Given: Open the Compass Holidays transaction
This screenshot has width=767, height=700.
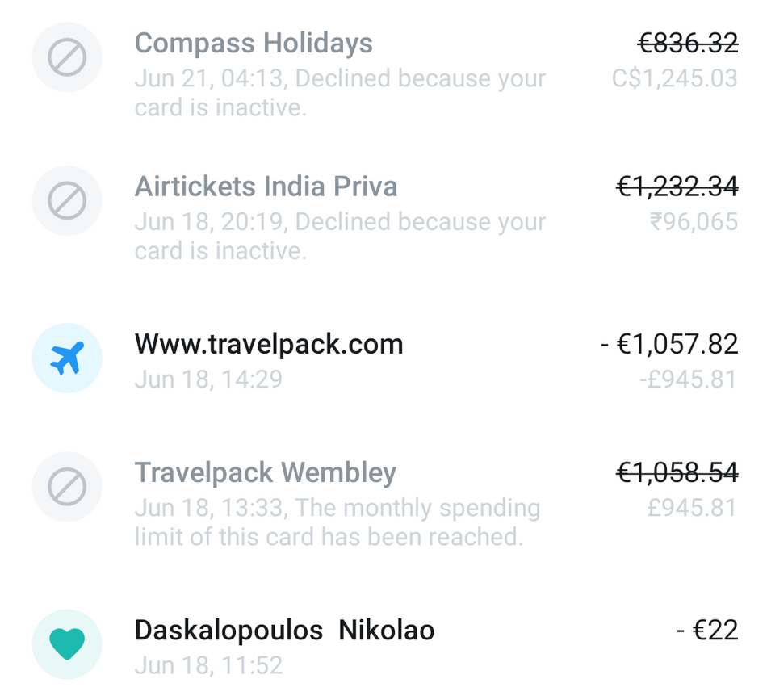Looking at the screenshot, I should click(x=254, y=43).
